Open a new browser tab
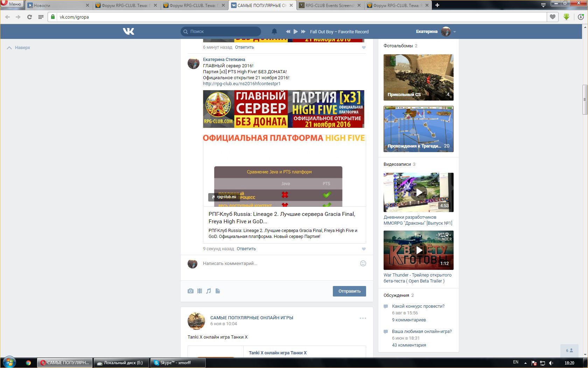Viewport: 588px width, 368px height. pos(437,5)
